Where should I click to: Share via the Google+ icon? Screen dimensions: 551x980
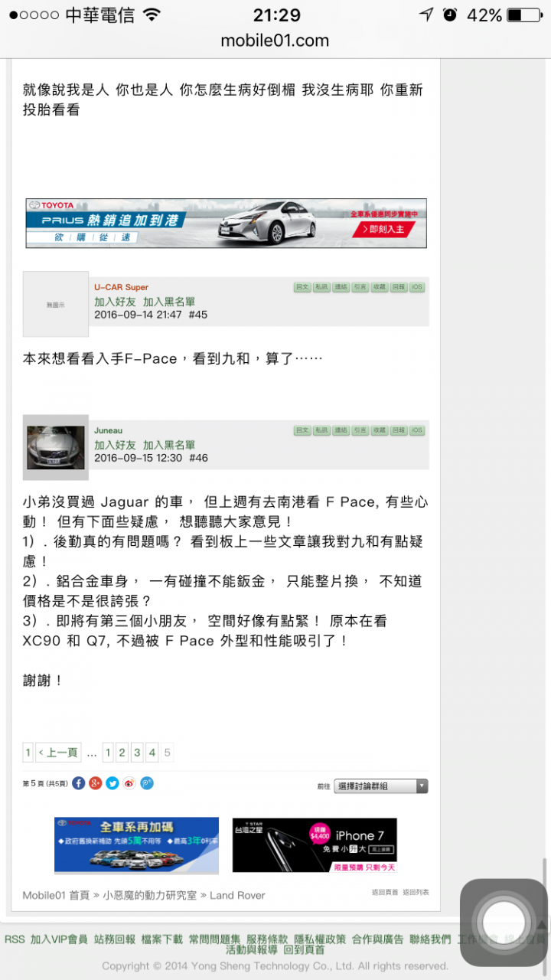pyautogui.click(x=96, y=783)
